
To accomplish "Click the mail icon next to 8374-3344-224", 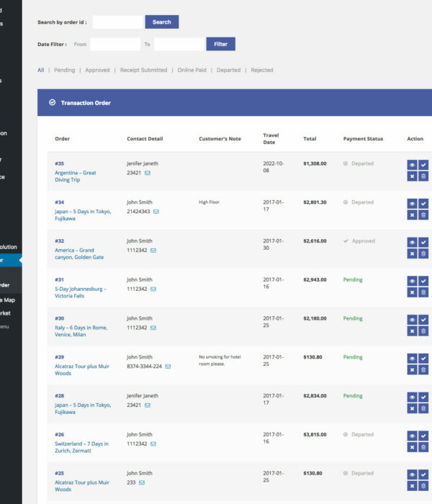I will (x=168, y=366).
